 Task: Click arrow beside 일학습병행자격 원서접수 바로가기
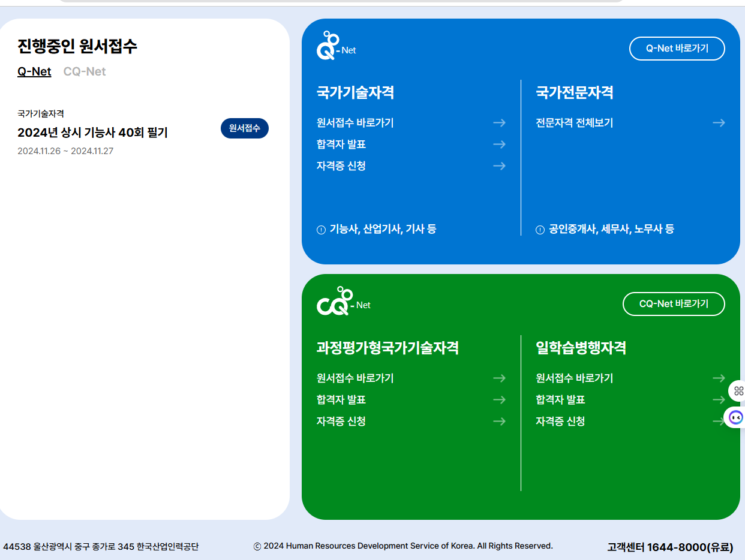pos(719,378)
